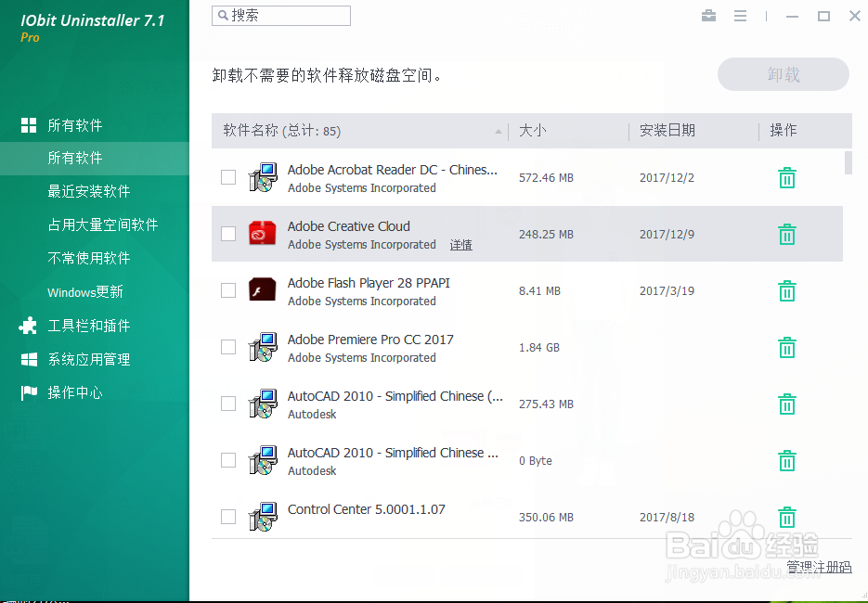Open the toolbox briefcase icon in title bar

(708, 16)
